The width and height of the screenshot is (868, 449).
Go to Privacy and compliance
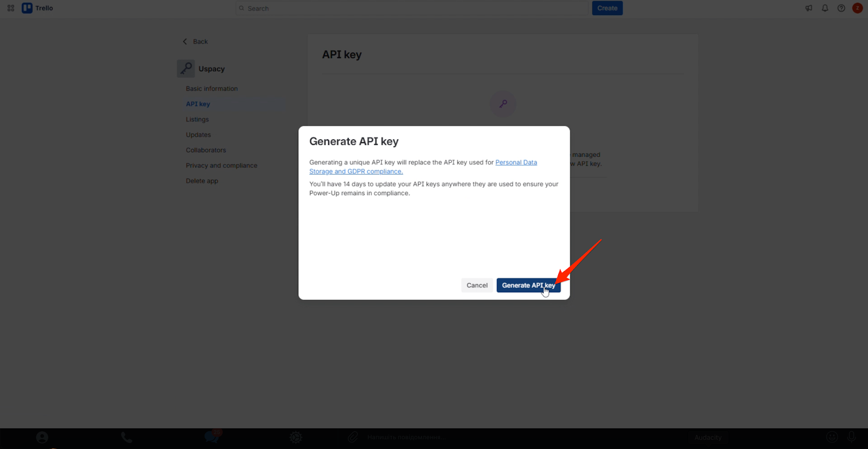(x=221, y=165)
